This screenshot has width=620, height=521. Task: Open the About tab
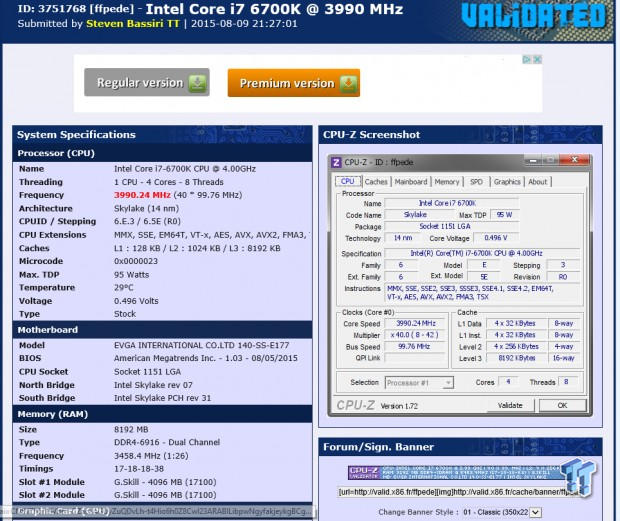pyautogui.click(x=538, y=182)
